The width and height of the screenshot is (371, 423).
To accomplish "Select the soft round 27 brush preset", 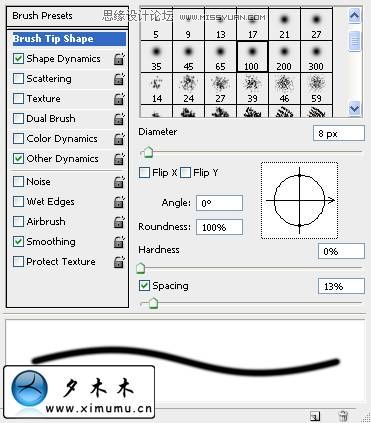I will [316, 24].
